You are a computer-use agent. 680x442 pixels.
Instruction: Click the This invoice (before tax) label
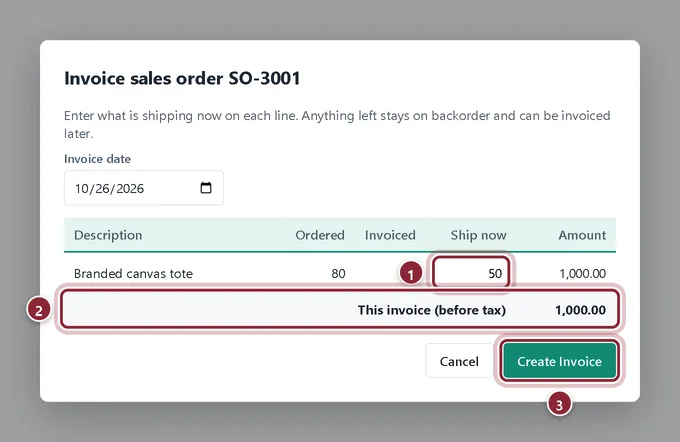tap(432, 310)
